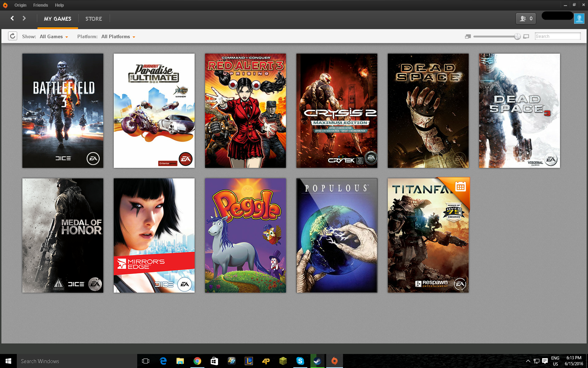
Task: Open Windows Store from taskbar
Action: pos(215,361)
